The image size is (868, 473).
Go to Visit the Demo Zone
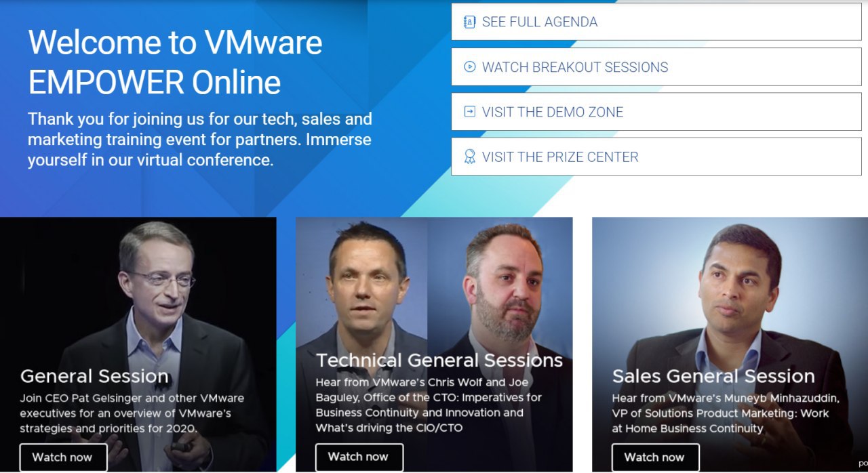(x=656, y=112)
